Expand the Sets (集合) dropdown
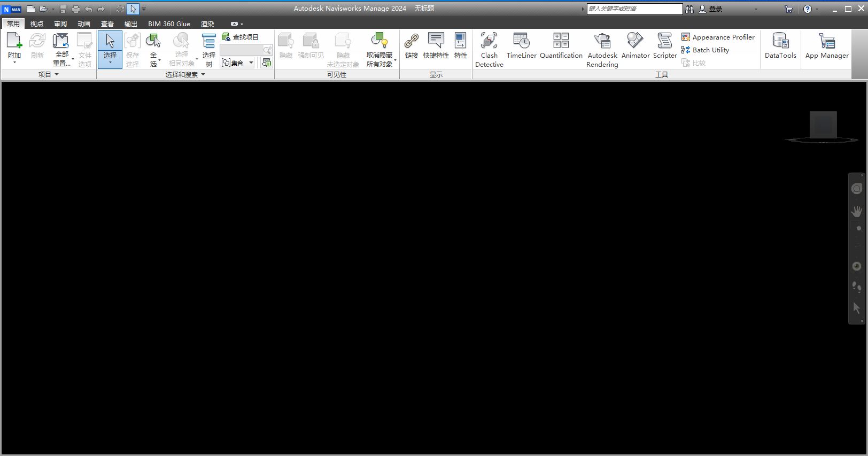The width and height of the screenshot is (868, 456). click(x=251, y=63)
